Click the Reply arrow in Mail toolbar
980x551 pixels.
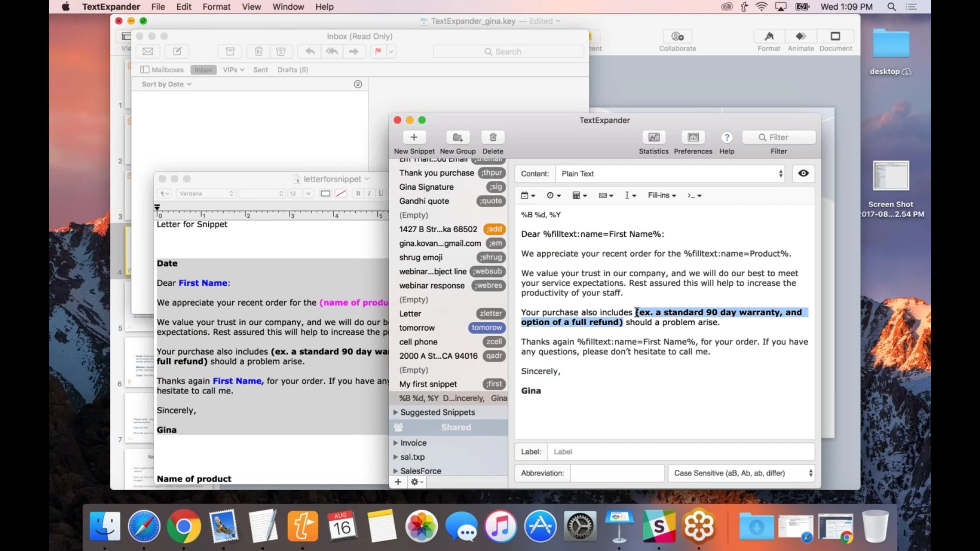pyautogui.click(x=310, y=51)
